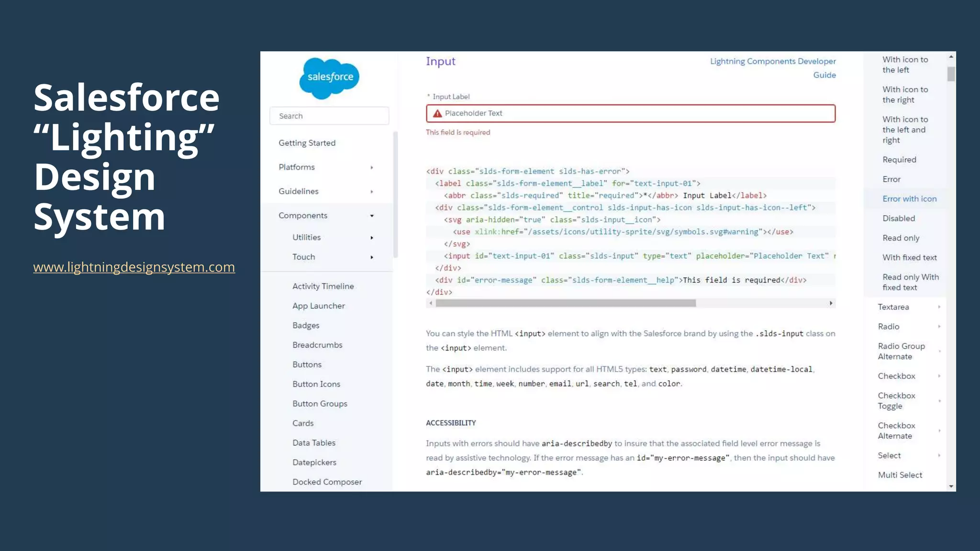Open Utilities in the sidebar
The height and width of the screenshot is (551, 980).
307,237
